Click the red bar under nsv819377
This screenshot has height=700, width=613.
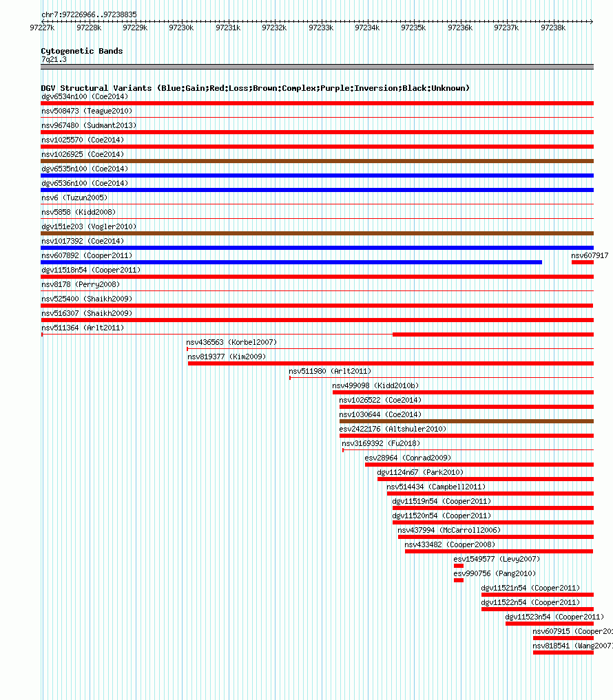pos(391,363)
